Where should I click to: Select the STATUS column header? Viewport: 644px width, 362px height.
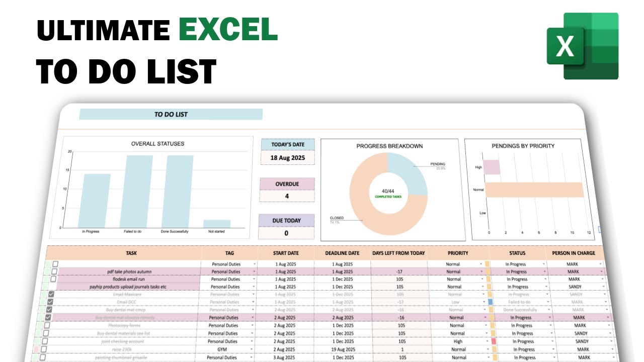pos(517,253)
